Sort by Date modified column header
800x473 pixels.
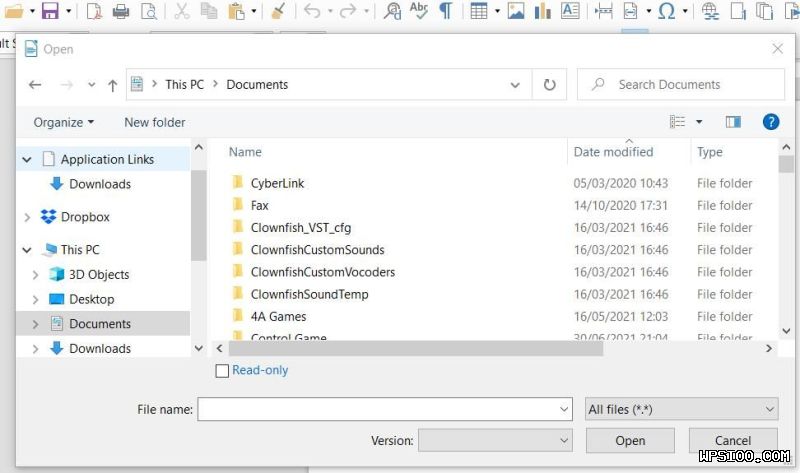pos(613,152)
